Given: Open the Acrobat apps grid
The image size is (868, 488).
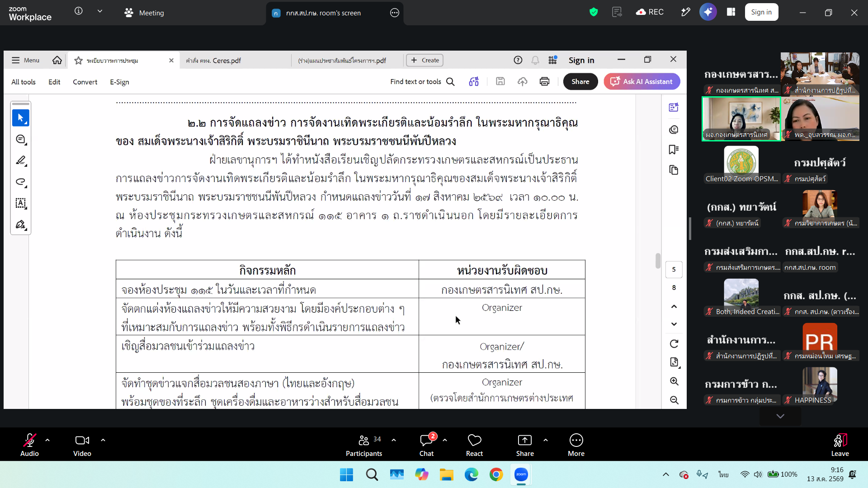Looking at the screenshot, I should pyautogui.click(x=552, y=60).
